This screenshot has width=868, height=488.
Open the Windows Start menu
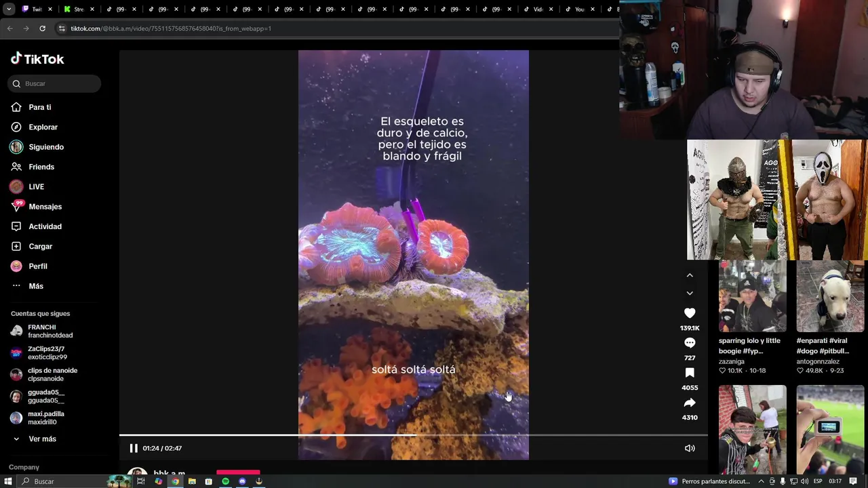(x=7, y=481)
